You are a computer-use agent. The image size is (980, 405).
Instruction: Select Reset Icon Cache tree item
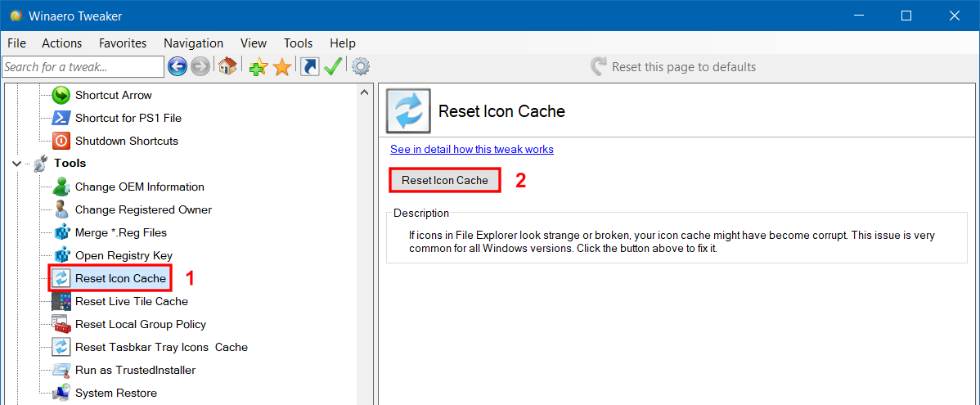pyautogui.click(x=120, y=278)
